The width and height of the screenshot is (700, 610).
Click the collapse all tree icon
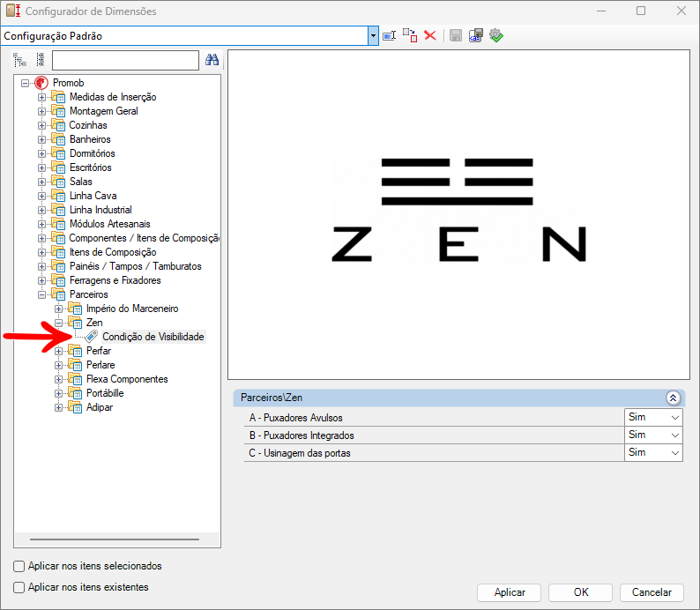click(41, 60)
